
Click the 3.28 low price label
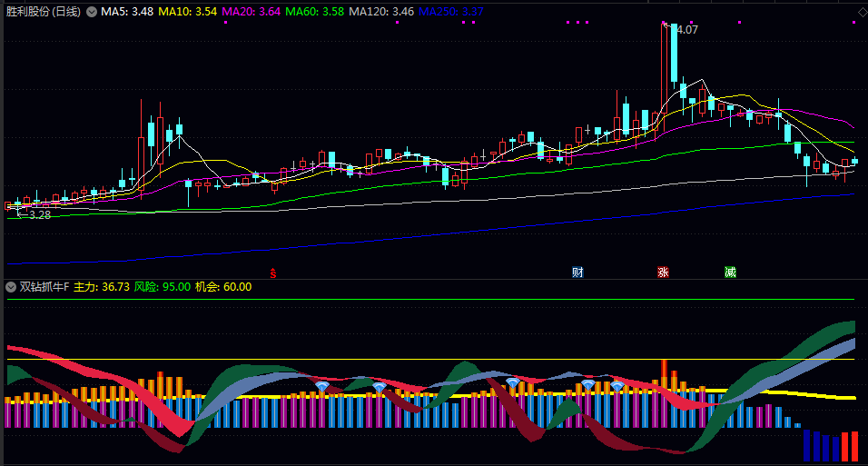pyautogui.click(x=40, y=215)
